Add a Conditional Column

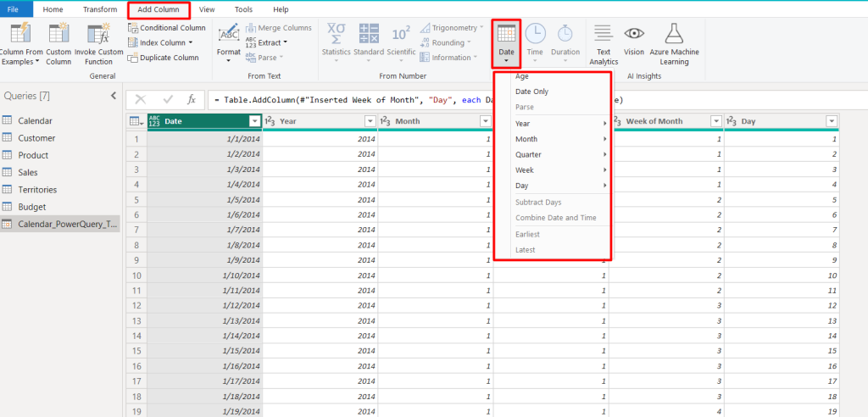pyautogui.click(x=167, y=28)
